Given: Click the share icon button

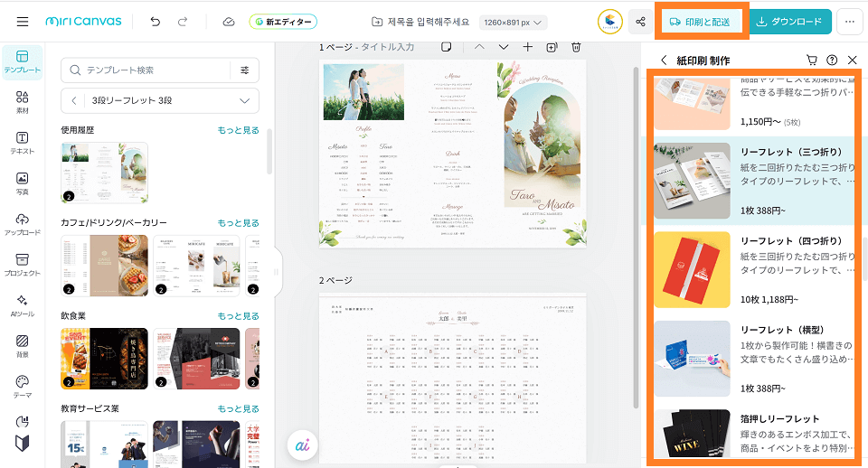Looking at the screenshot, I should 641,22.
